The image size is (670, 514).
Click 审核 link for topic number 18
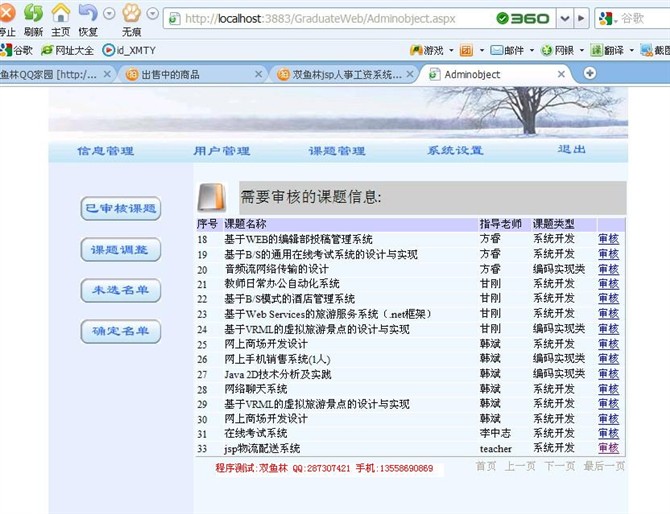click(608, 239)
